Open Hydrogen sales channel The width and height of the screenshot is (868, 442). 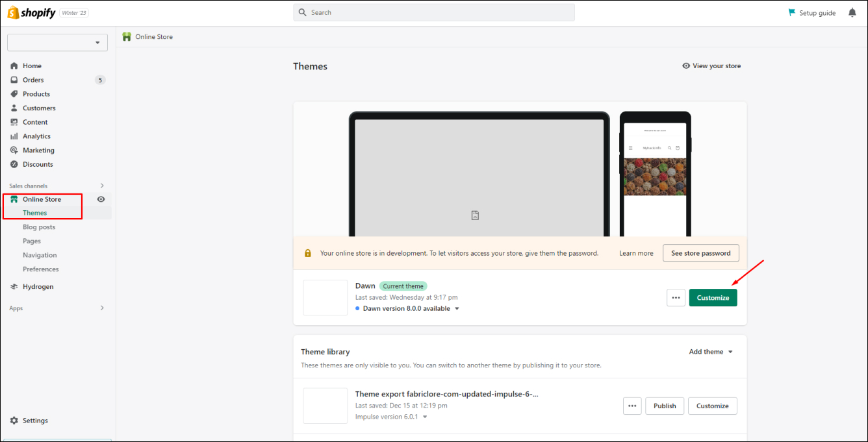point(38,286)
